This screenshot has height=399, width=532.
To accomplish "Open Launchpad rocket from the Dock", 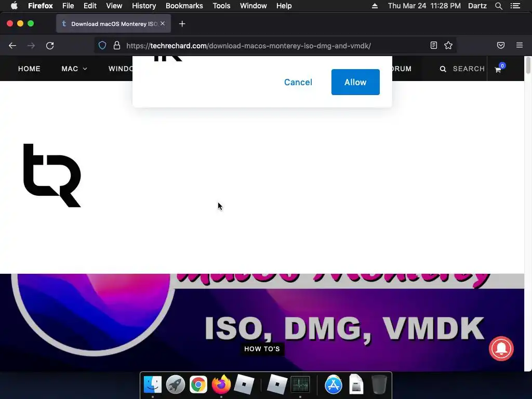I will (x=176, y=385).
